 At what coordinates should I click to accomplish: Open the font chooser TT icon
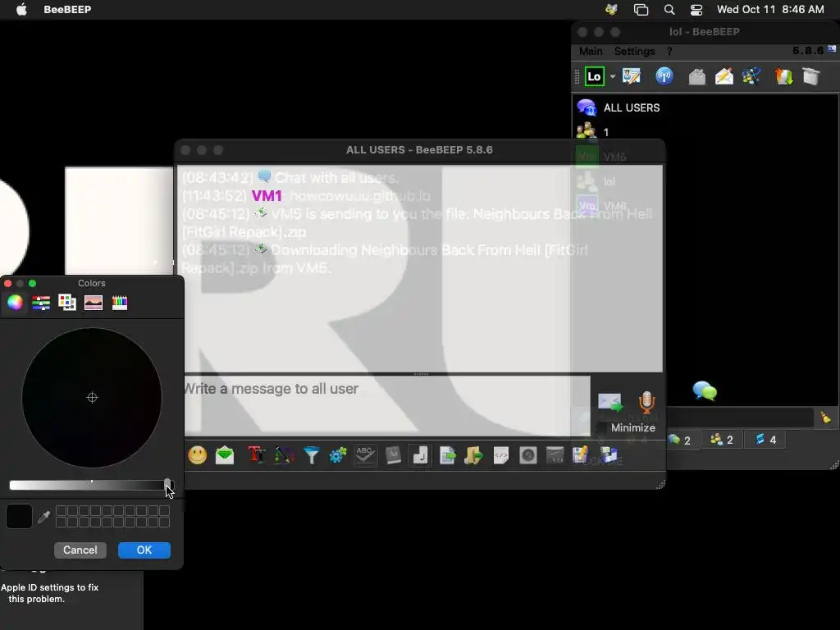(x=257, y=455)
